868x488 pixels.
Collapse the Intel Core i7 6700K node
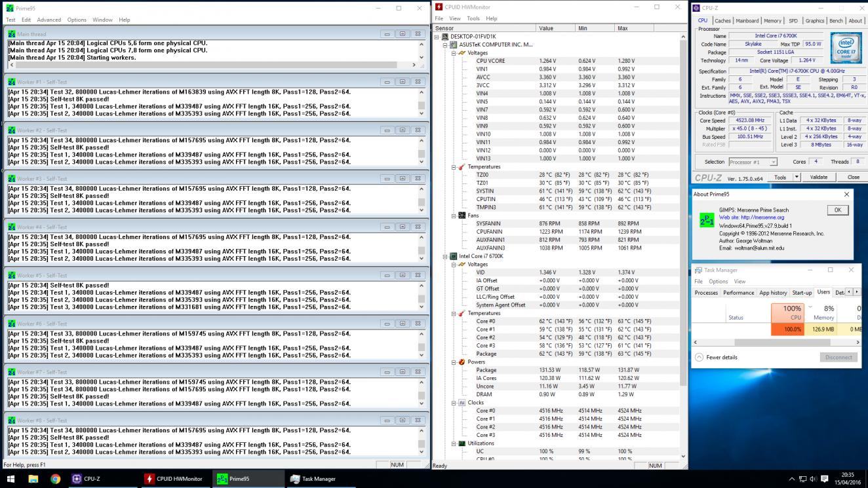pyautogui.click(x=445, y=256)
